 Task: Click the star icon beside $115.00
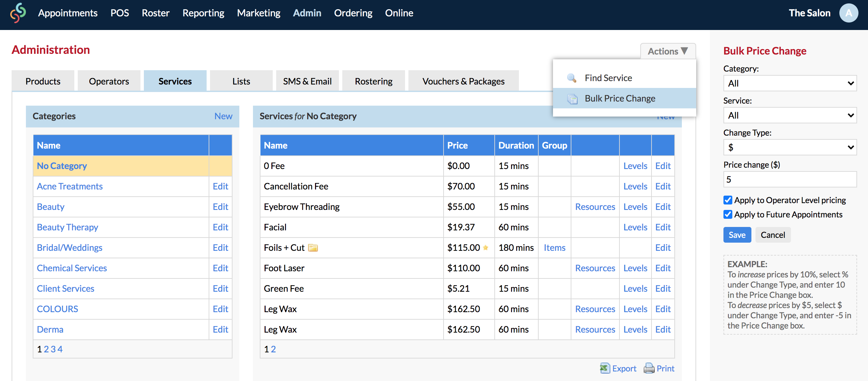tap(486, 248)
